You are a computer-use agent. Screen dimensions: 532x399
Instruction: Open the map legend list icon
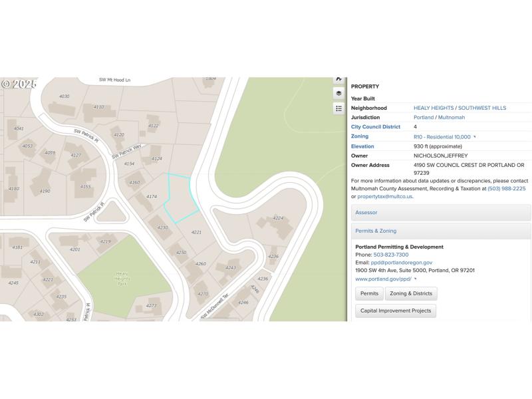pos(338,108)
